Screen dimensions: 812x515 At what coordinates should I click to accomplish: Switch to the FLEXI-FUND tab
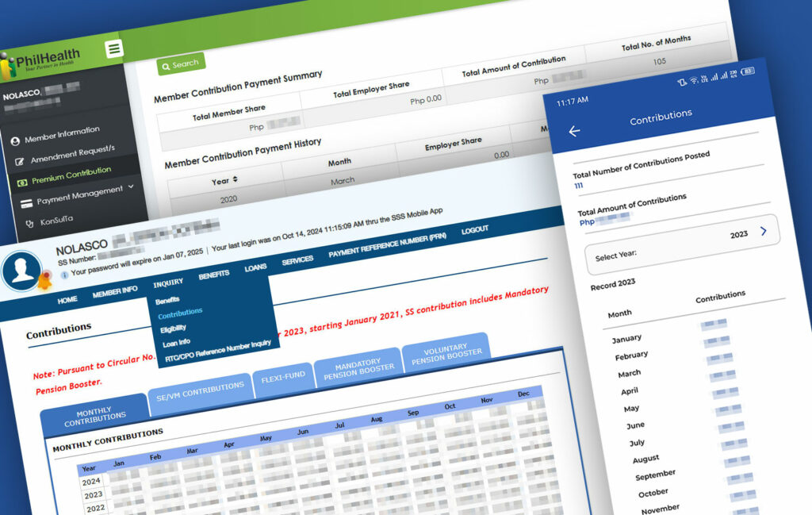coord(283,377)
